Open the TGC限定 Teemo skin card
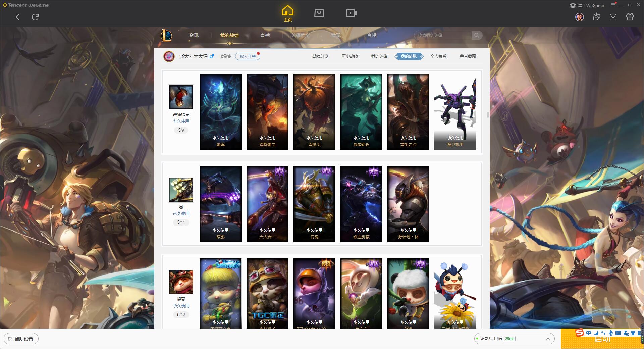 pyautogui.click(x=267, y=293)
